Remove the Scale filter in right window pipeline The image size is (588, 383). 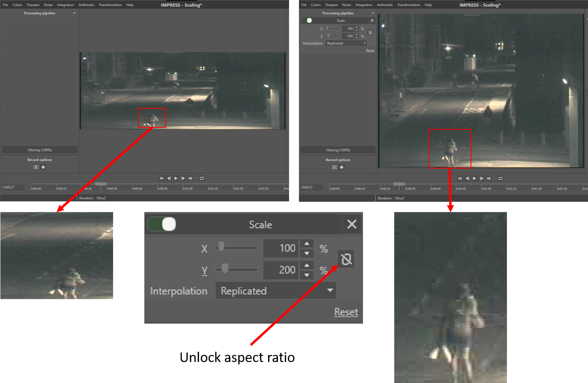(x=372, y=21)
